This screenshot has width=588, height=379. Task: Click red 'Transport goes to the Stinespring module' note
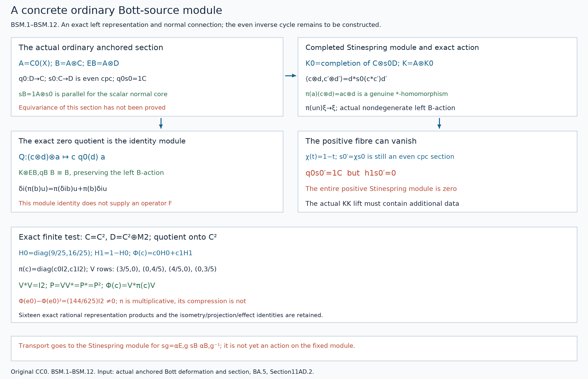click(x=187, y=346)
